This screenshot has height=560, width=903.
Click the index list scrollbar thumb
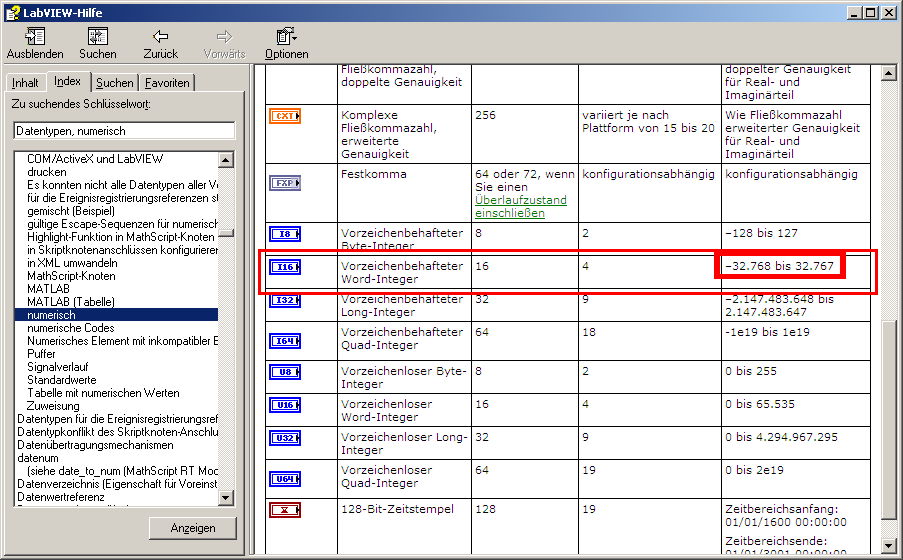(226, 233)
